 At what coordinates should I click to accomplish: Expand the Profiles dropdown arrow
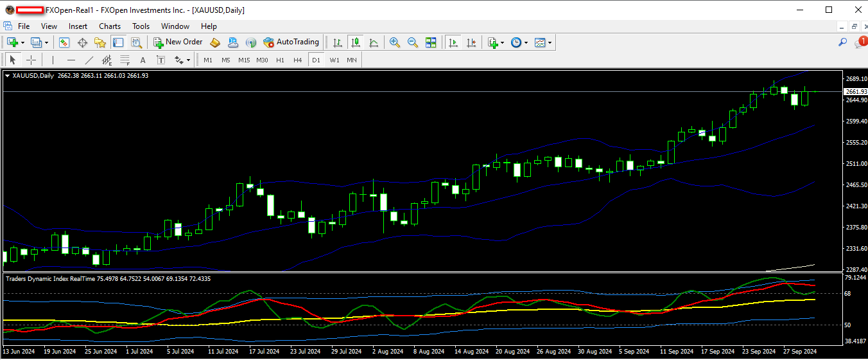46,42
